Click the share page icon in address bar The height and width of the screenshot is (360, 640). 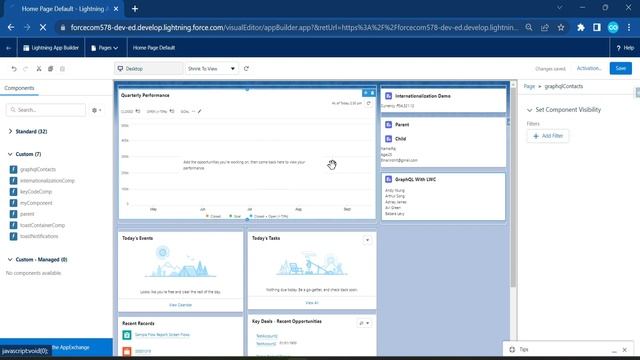tap(545, 27)
